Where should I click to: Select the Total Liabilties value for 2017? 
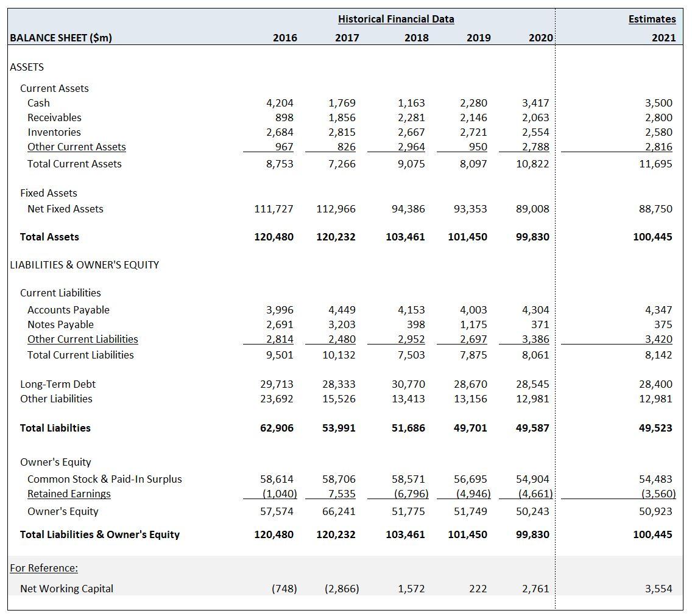point(340,428)
